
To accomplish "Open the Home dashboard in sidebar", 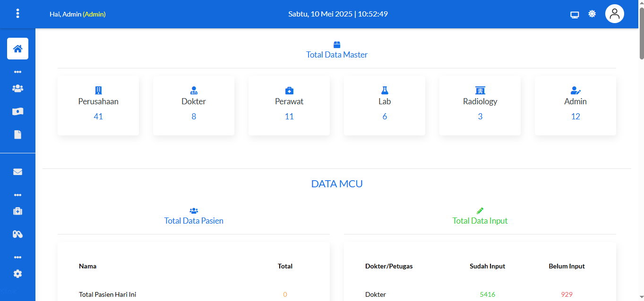I will click(17, 49).
